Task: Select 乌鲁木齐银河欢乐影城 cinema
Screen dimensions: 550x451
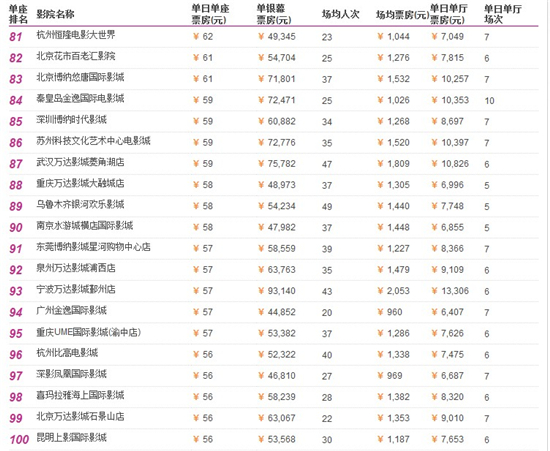Action: coord(80,204)
